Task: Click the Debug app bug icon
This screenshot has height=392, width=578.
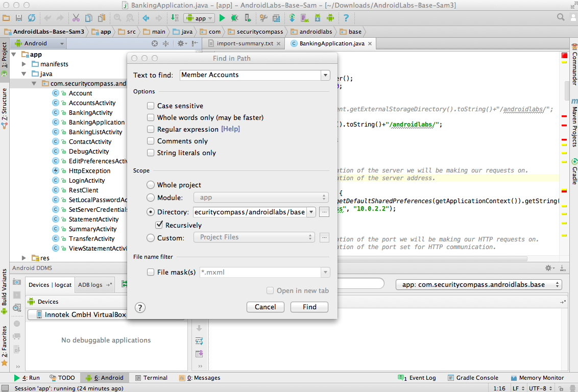Action: [234, 18]
